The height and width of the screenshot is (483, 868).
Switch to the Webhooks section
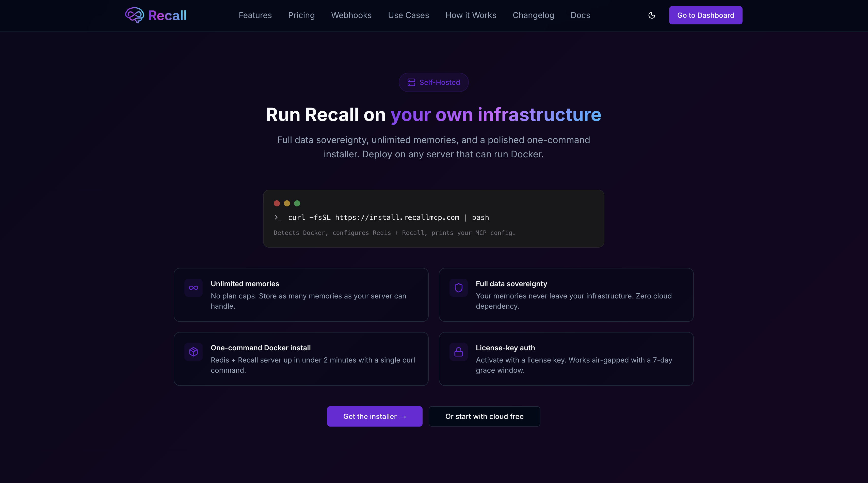pyautogui.click(x=351, y=15)
